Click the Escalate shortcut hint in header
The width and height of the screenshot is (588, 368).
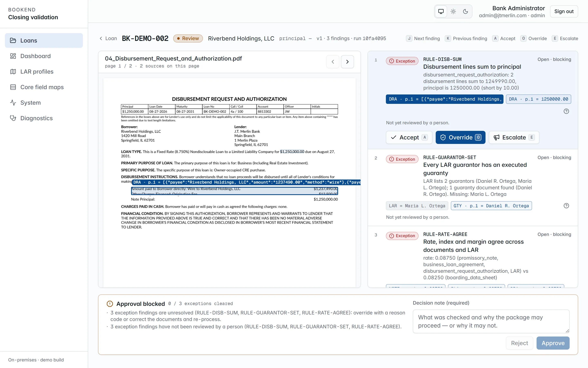[565, 38]
